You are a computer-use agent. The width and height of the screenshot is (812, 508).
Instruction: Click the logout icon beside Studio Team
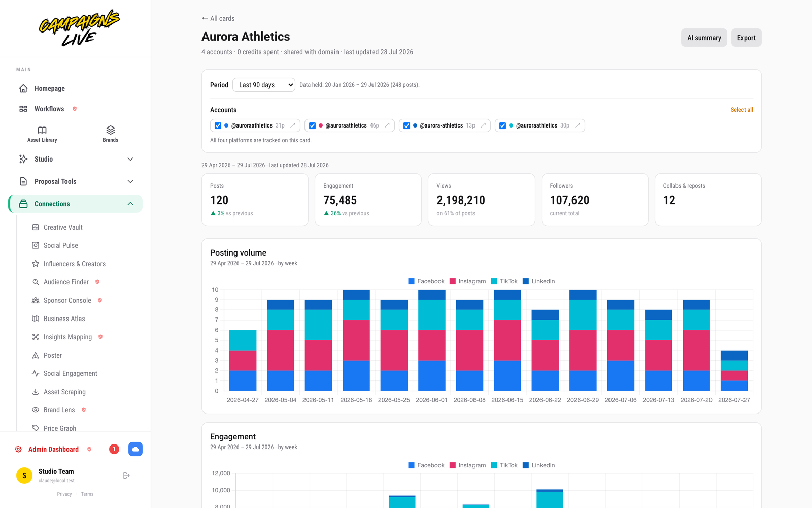tap(126, 475)
